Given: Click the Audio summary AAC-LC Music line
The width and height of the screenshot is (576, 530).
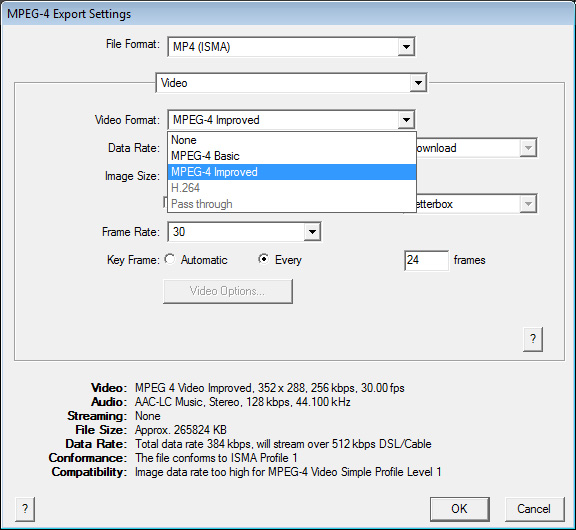Looking at the screenshot, I should (242, 402).
